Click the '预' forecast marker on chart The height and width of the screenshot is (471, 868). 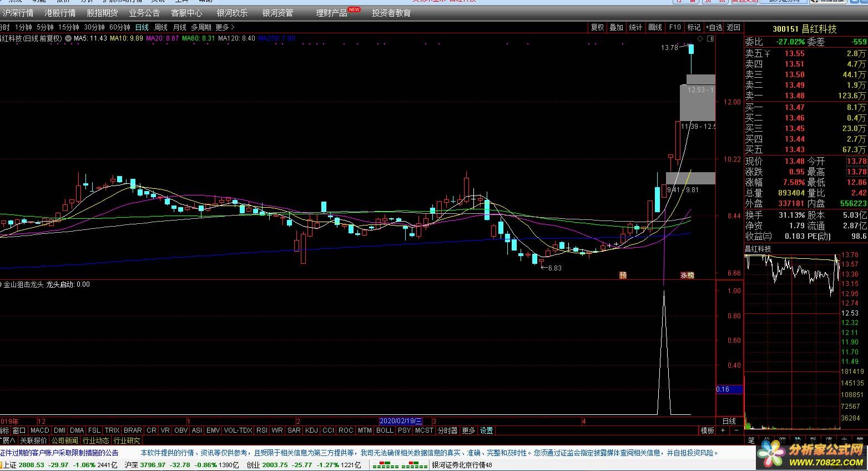[623, 275]
